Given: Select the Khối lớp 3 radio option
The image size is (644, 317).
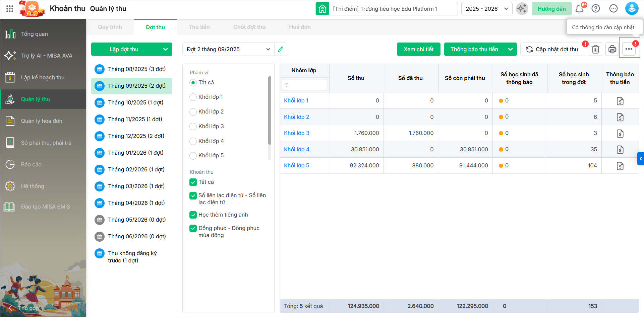Looking at the screenshot, I should [193, 127].
